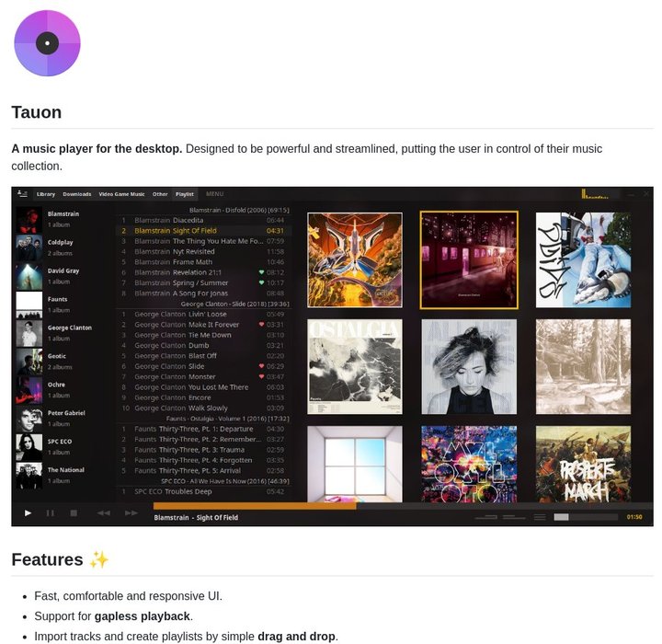
Task: Select the playing track Sight Of Field in playlist
Action: point(203,231)
